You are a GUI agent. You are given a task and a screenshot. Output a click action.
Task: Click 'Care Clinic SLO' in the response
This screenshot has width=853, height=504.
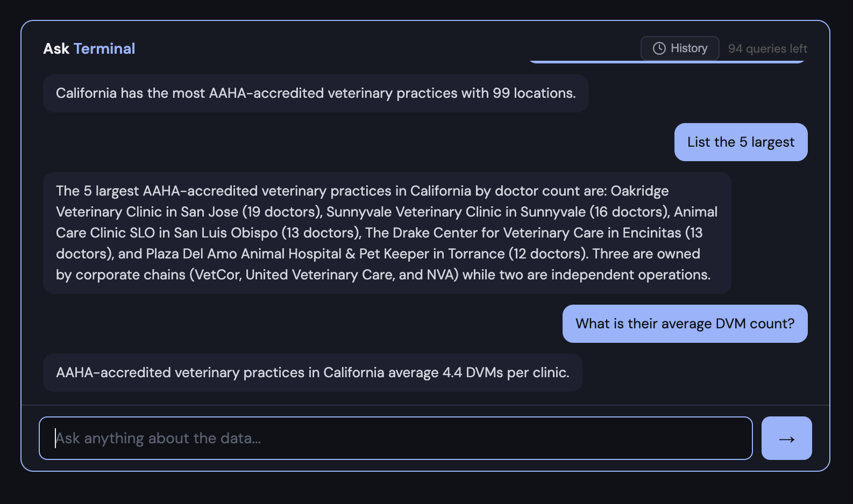[105, 233]
